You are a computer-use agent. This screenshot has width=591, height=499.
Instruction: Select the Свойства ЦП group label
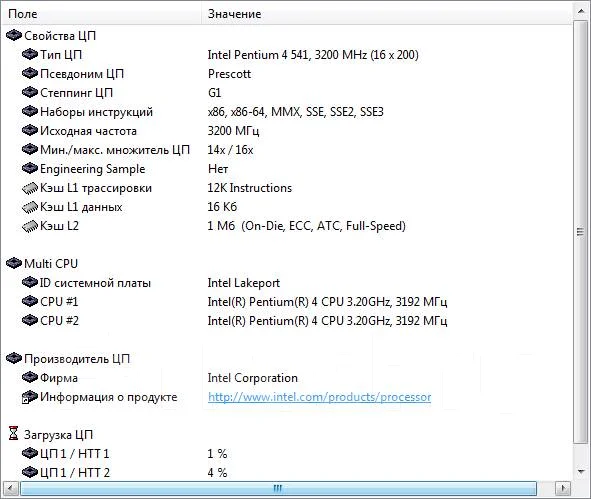click(x=60, y=36)
